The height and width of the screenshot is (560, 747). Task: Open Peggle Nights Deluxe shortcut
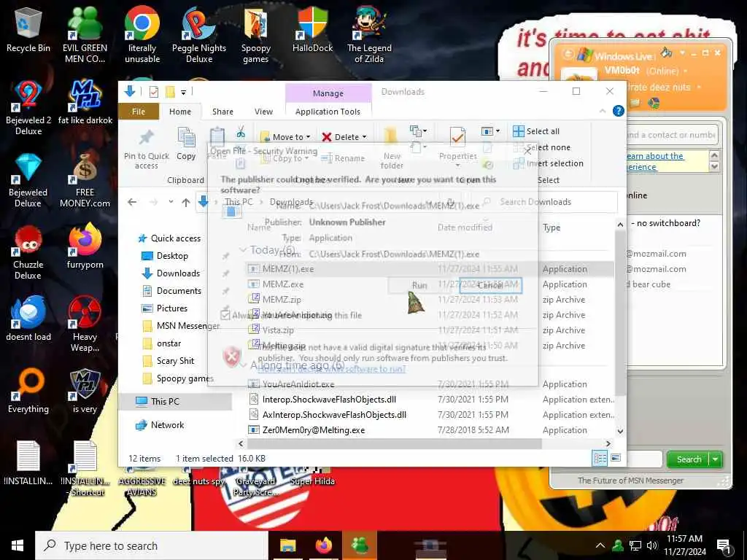pos(199,34)
